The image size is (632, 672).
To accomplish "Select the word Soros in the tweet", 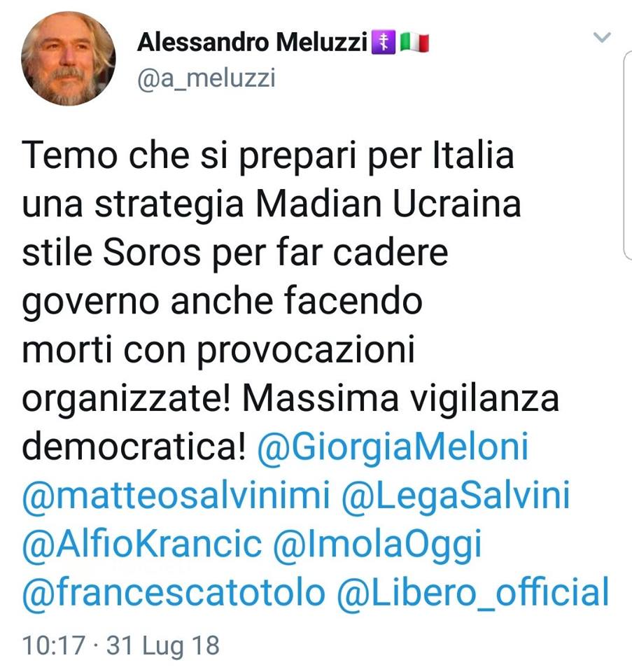I will pyautogui.click(x=152, y=253).
